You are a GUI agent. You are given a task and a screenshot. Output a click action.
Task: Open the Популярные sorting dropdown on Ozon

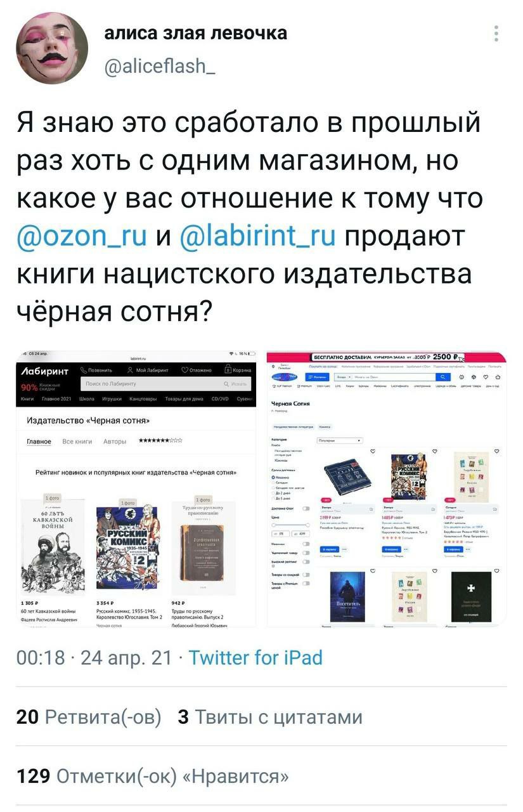[340, 441]
